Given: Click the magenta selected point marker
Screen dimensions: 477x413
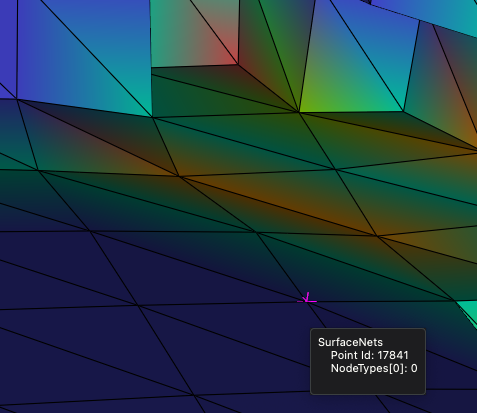Looking at the screenshot, I should (x=307, y=298).
